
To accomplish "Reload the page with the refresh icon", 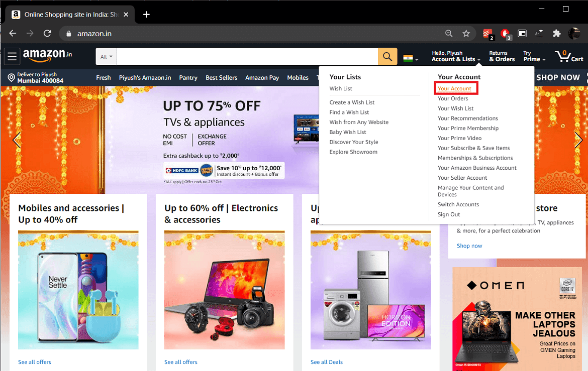I will click(47, 33).
